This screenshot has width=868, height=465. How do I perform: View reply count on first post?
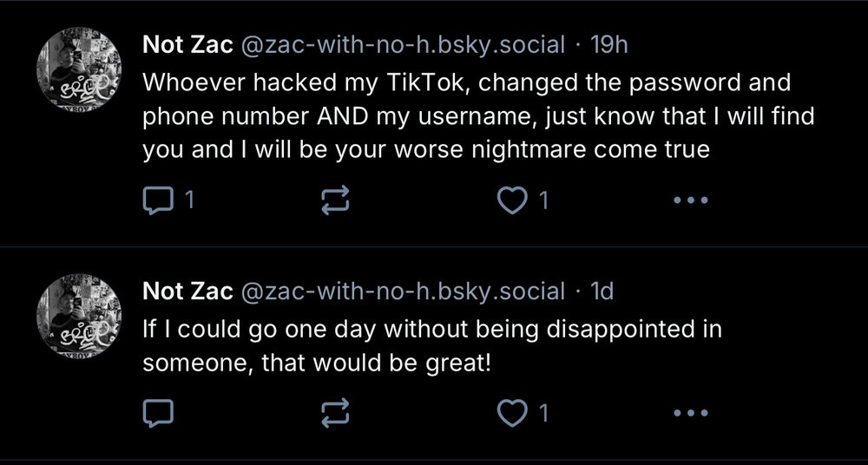click(x=189, y=200)
